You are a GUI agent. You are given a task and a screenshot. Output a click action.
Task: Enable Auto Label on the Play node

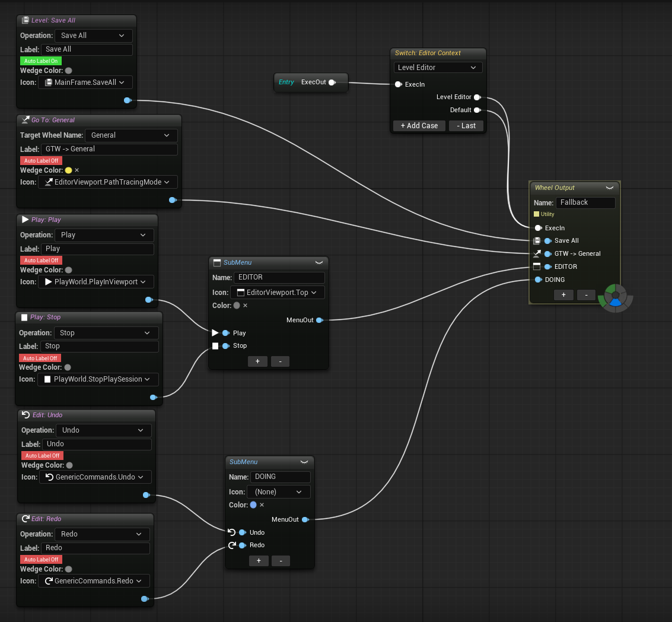40,260
